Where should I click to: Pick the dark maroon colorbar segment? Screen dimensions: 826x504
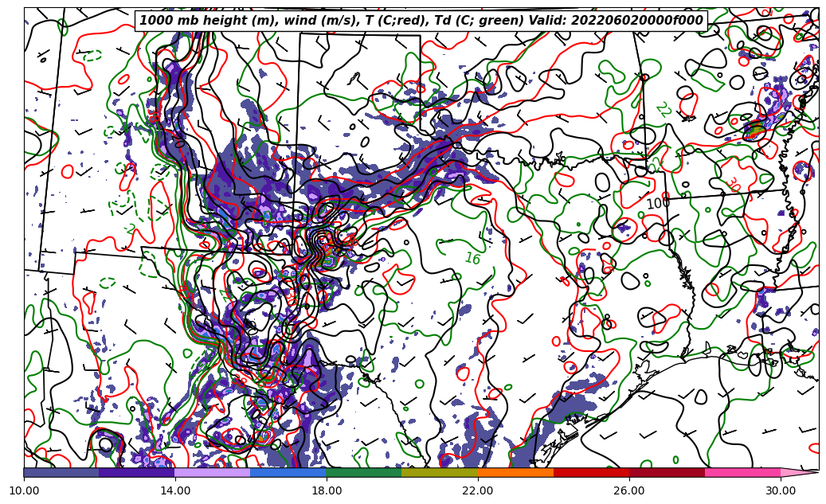tap(667, 472)
